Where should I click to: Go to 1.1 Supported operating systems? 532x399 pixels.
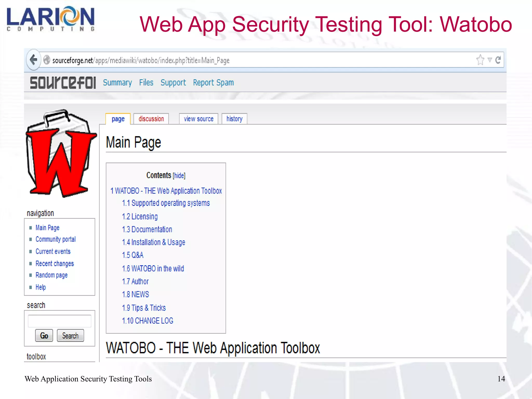[166, 203]
